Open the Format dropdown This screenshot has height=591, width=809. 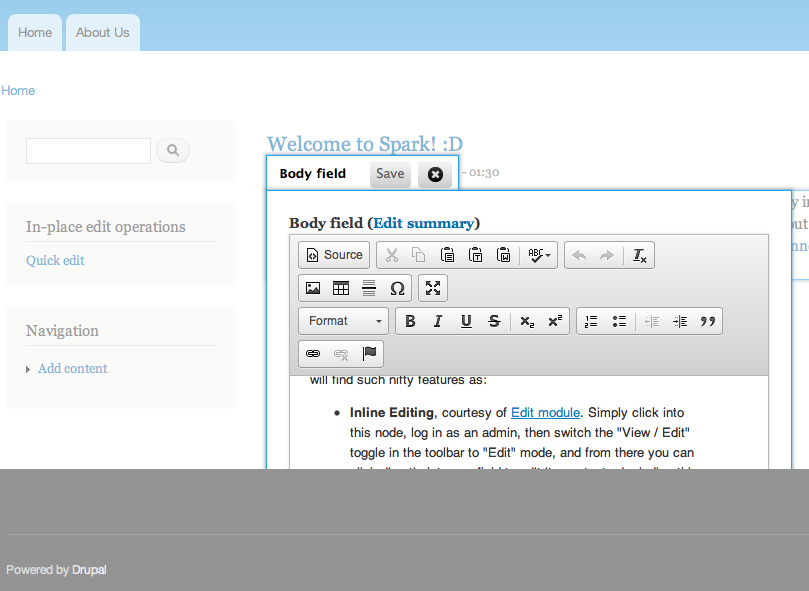pos(344,321)
